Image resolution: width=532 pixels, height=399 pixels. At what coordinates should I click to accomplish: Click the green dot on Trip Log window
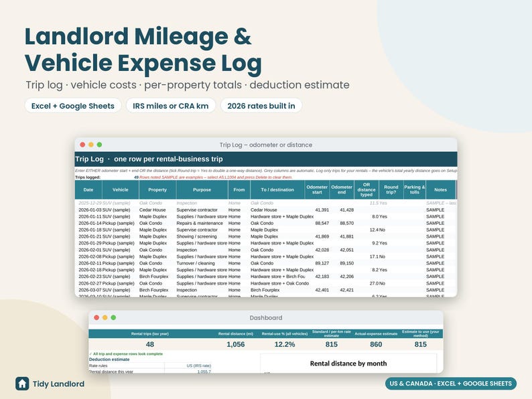tap(99, 145)
